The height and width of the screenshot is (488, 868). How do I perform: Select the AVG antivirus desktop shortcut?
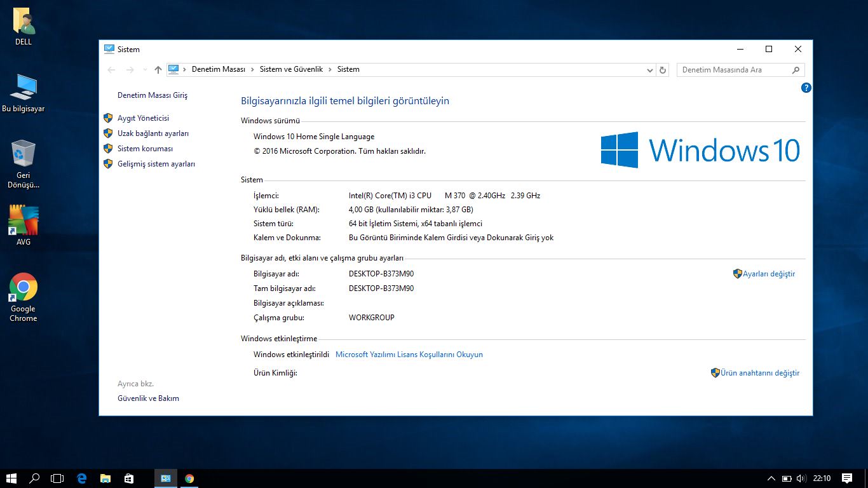click(x=24, y=226)
